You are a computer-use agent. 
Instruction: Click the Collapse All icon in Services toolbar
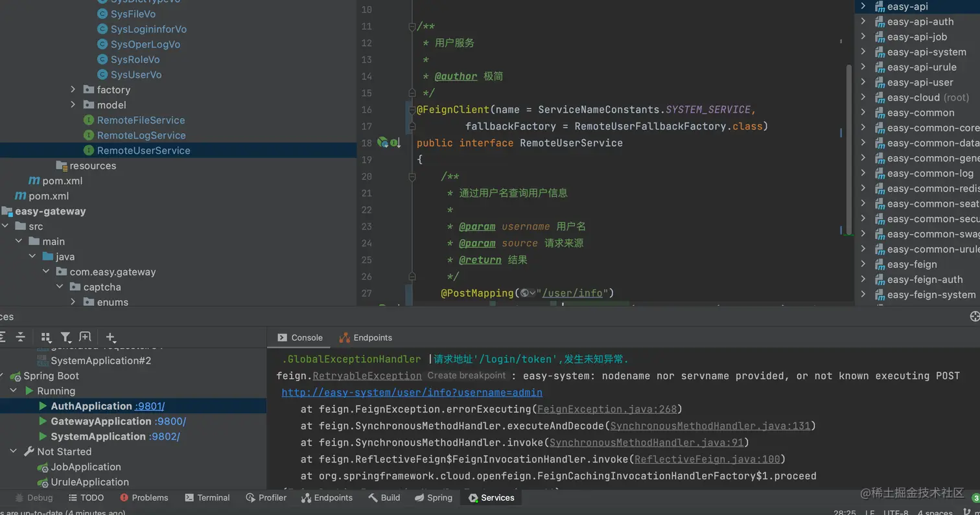click(21, 337)
